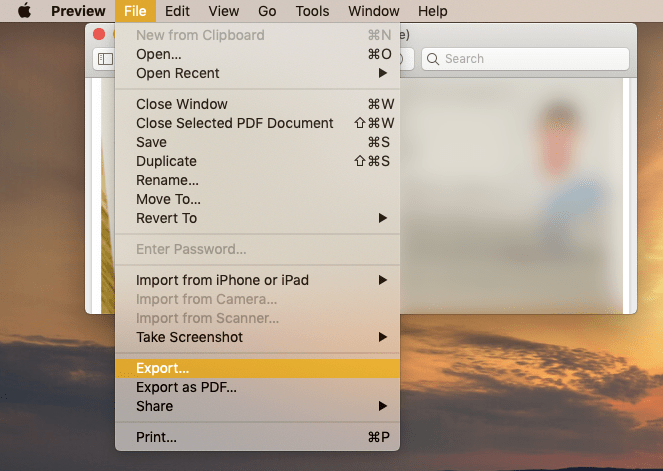Open the Apple menu

click(x=25, y=11)
